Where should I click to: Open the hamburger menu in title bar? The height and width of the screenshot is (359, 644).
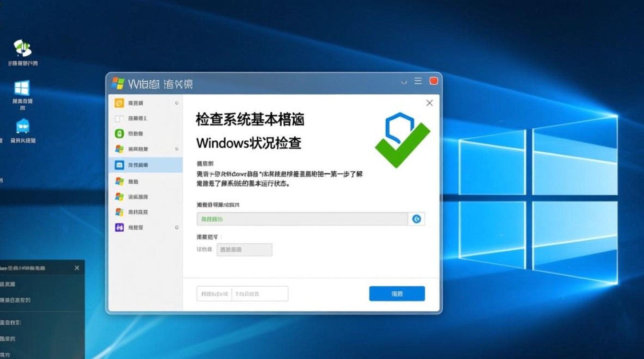(418, 81)
